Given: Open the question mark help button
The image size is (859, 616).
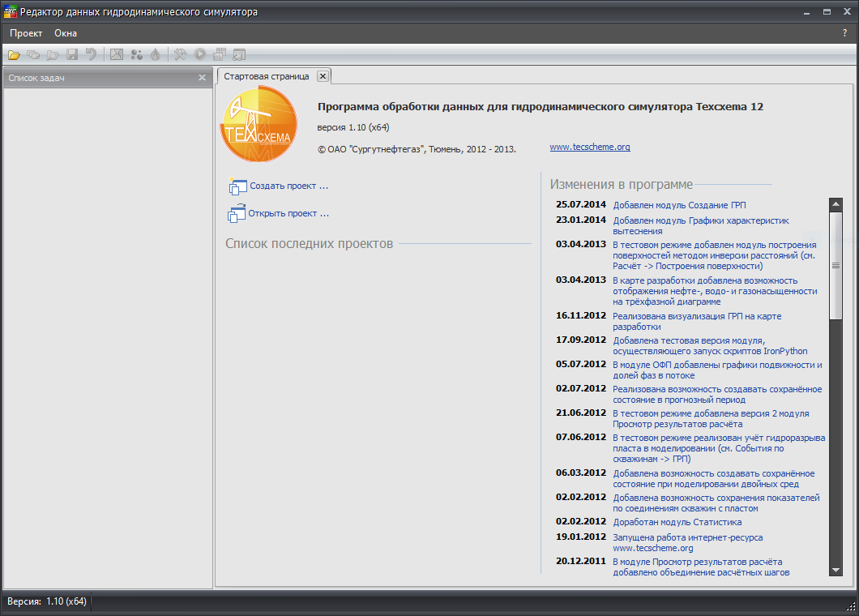Looking at the screenshot, I should [x=844, y=33].
